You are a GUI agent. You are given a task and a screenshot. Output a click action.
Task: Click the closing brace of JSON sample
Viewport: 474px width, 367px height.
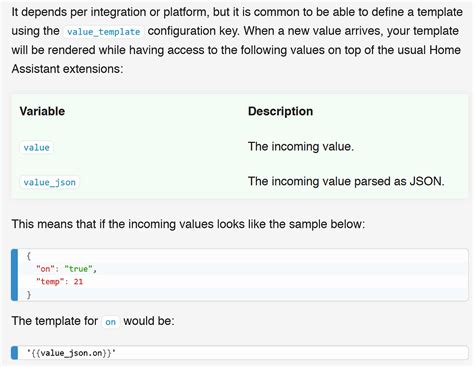coord(29,295)
